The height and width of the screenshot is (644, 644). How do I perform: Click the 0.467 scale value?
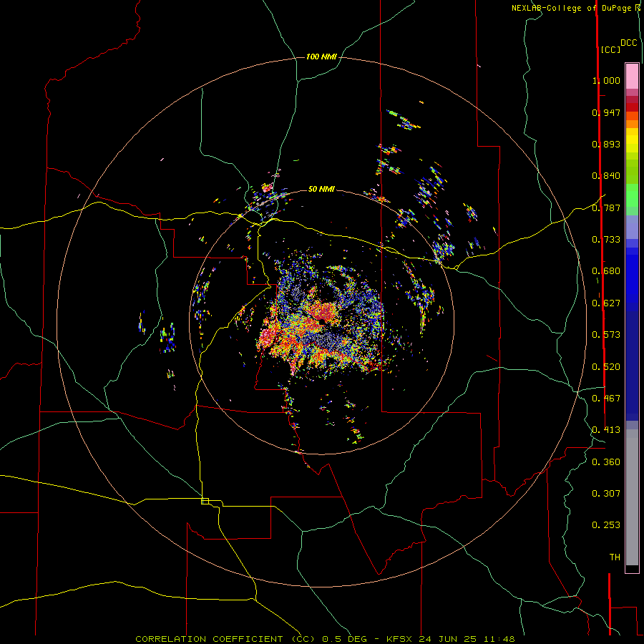coord(606,399)
